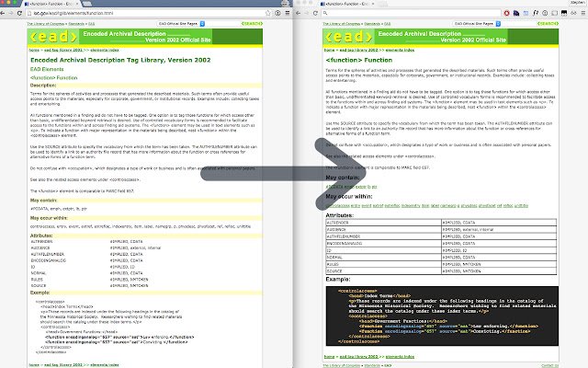The image size is (588, 368).
Task: Click the glasses extension icon in right toolbar
Action: click(573, 13)
